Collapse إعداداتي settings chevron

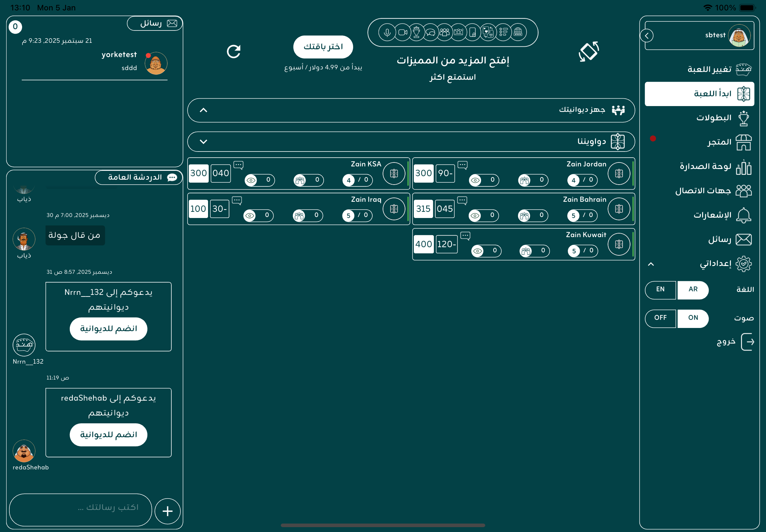coord(651,264)
